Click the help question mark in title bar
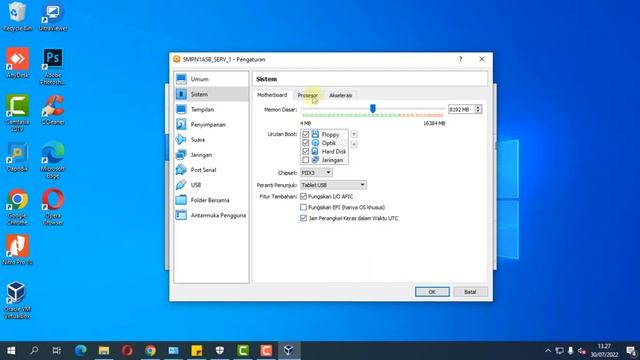Viewport: 640px width, 360px height. tap(460, 59)
